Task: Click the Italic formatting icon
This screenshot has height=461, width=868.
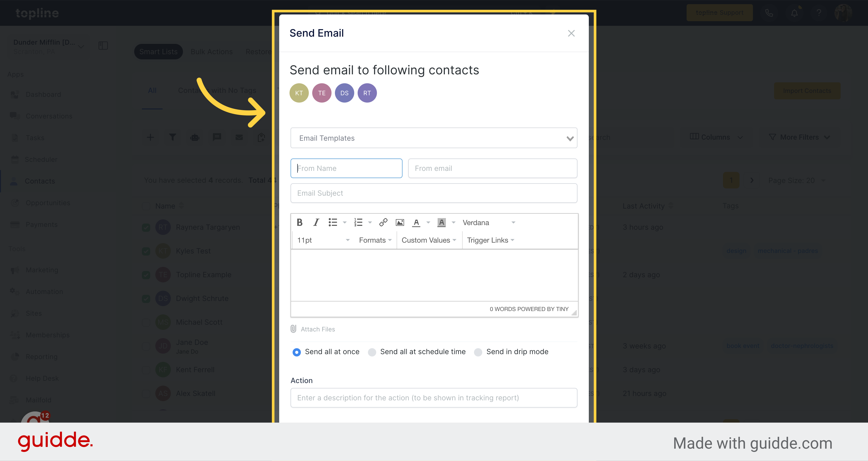Action: [x=316, y=223]
